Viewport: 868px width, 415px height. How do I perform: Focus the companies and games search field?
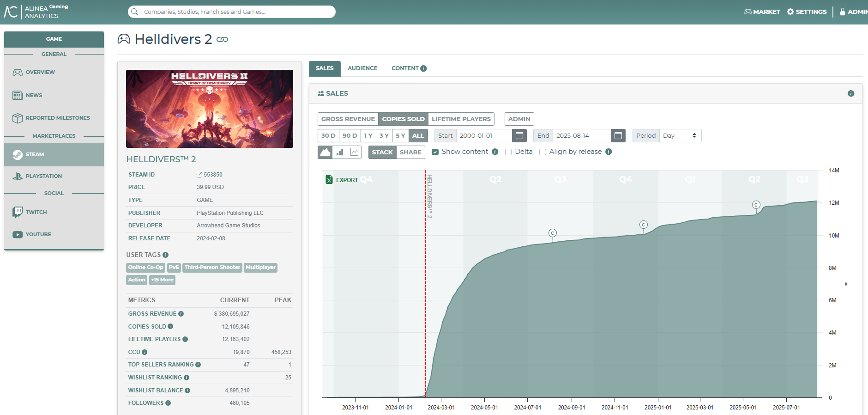(232, 12)
